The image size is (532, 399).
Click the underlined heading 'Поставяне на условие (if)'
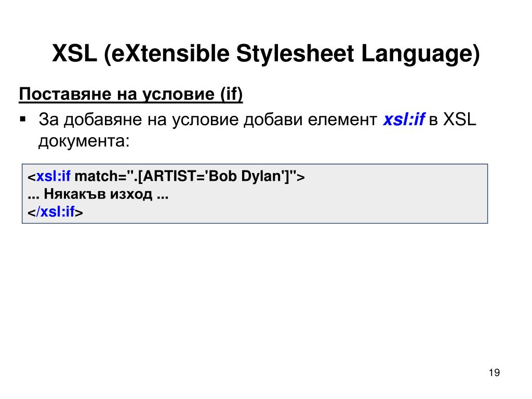pos(130,94)
